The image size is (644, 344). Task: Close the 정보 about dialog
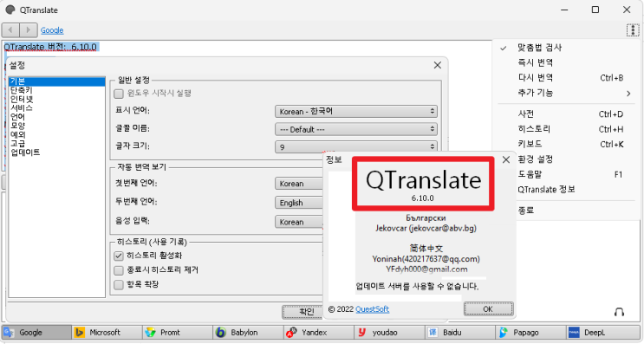point(506,159)
